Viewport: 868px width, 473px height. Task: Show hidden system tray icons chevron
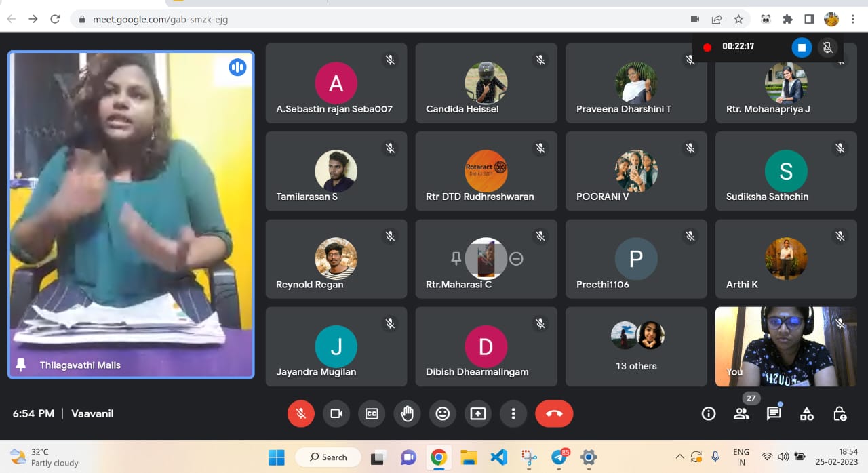tap(679, 457)
